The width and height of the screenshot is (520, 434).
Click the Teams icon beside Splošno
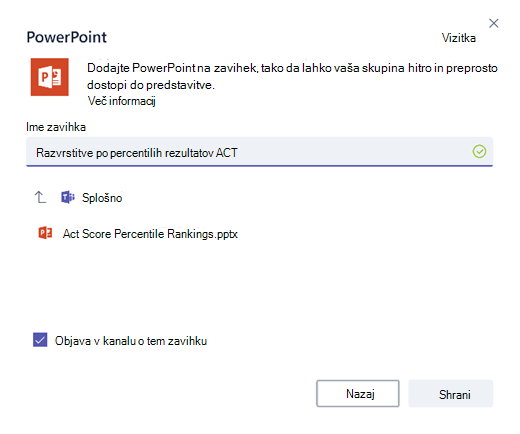coord(68,197)
